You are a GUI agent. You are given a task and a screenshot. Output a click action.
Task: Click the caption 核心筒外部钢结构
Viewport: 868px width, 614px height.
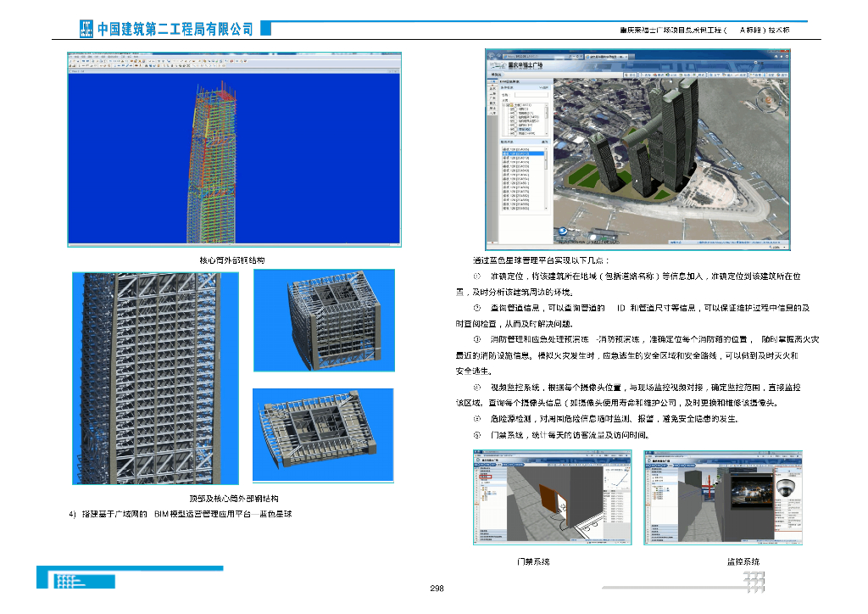pos(232,260)
